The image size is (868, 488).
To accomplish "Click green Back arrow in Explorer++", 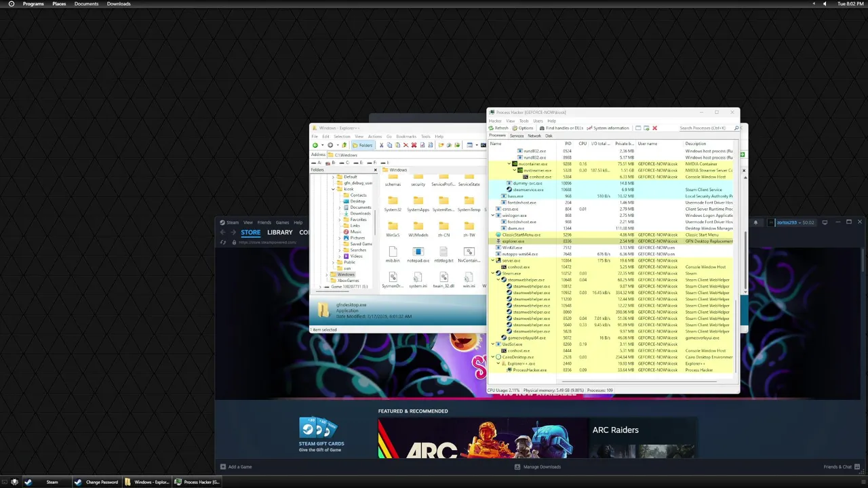I will click(315, 145).
